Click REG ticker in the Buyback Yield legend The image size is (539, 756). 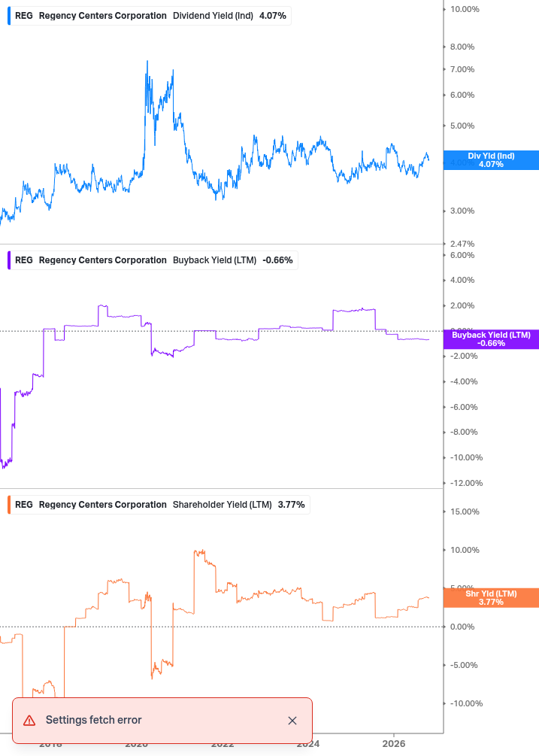pos(23,260)
